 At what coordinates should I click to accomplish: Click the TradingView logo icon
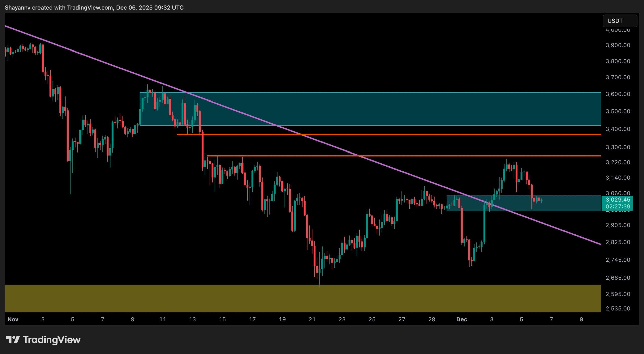13,340
